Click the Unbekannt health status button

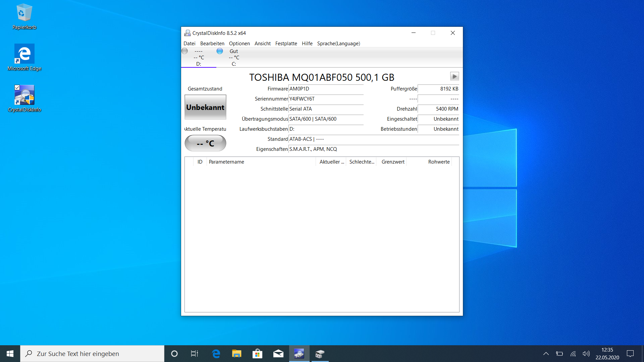[205, 107]
